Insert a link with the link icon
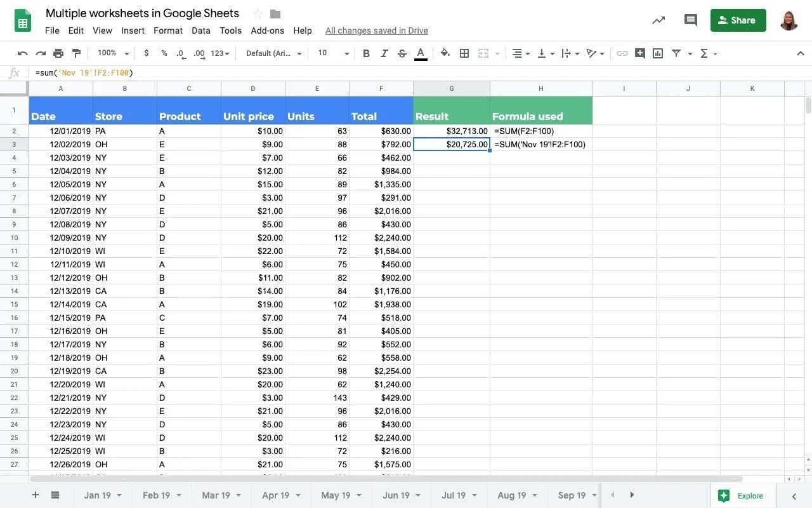 click(622, 53)
